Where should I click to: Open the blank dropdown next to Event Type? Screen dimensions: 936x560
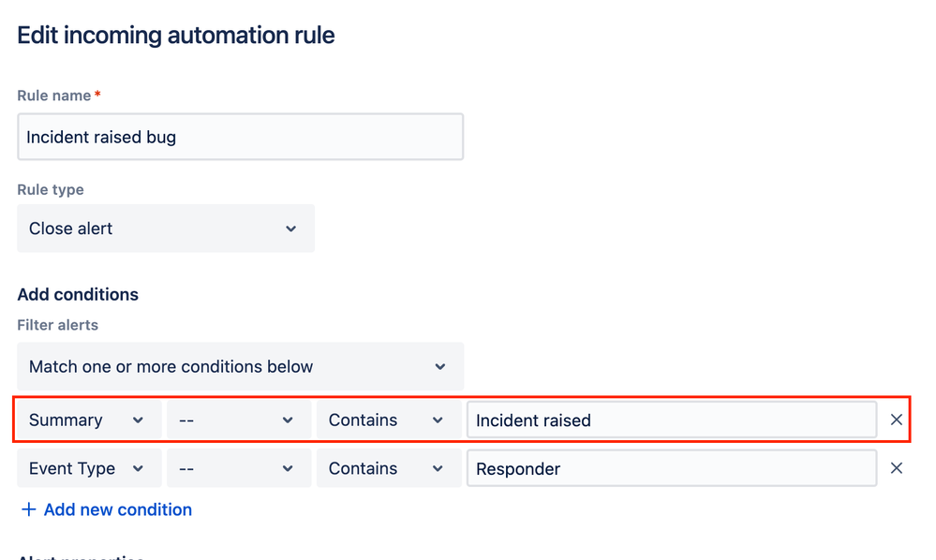[x=239, y=468]
